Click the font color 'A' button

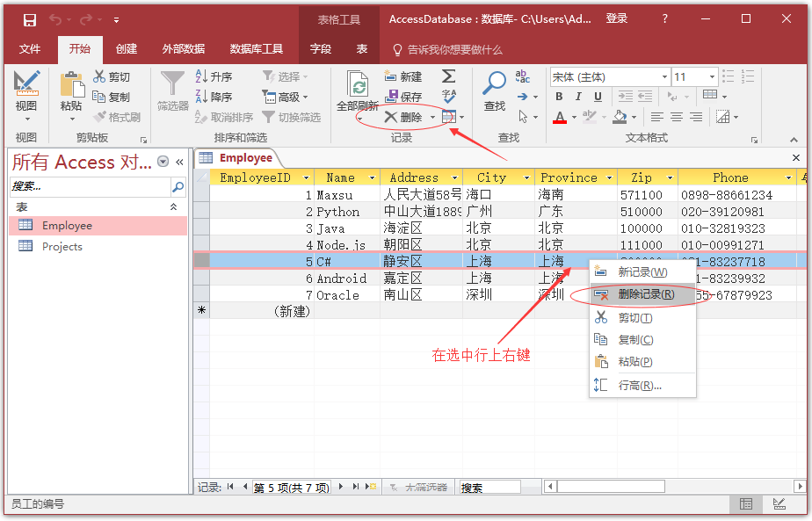point(560,117)
